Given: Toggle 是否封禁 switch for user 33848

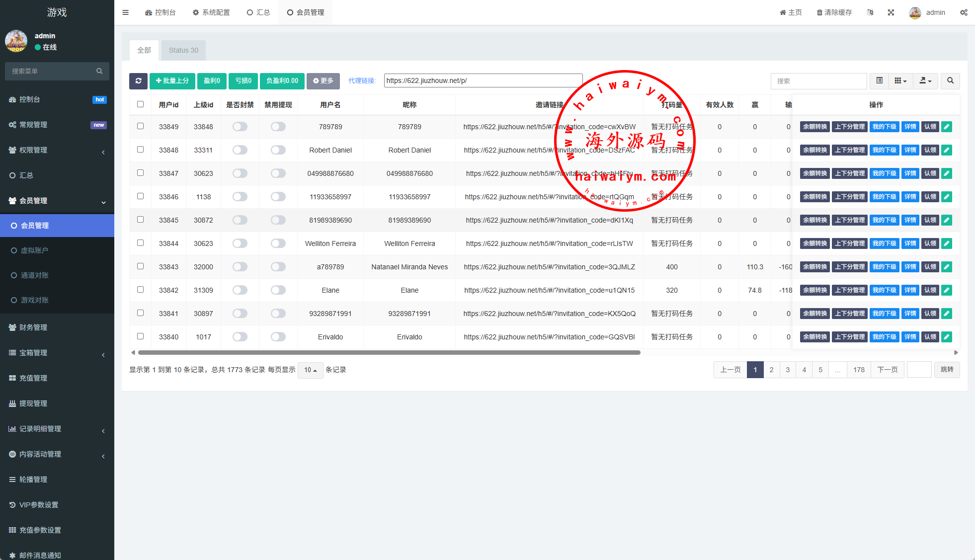Looking at the screenshot, I should click(240, 150).
